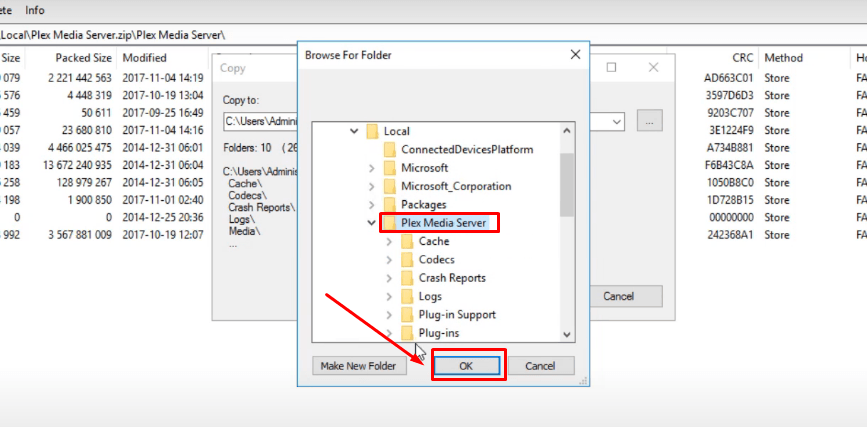Viewport: 867px width, 427px height.
Task: Select packed size 13 672 240 935
Action: click(77, 165)
